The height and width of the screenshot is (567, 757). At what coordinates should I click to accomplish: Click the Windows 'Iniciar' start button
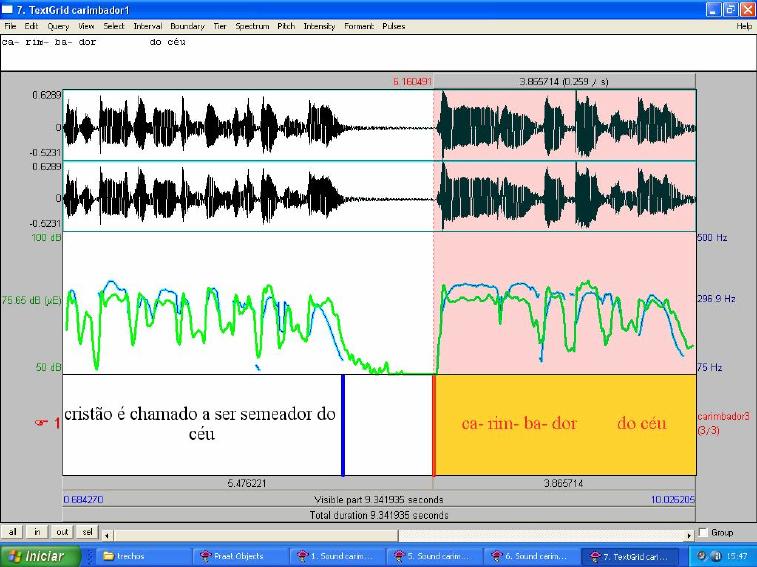(x=41, y=556)
